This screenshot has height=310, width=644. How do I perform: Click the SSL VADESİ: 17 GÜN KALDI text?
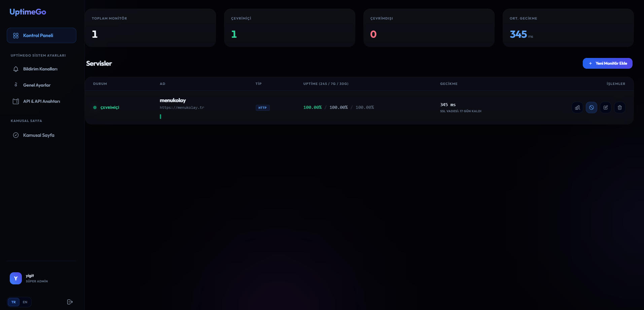(x=461, y=111)
